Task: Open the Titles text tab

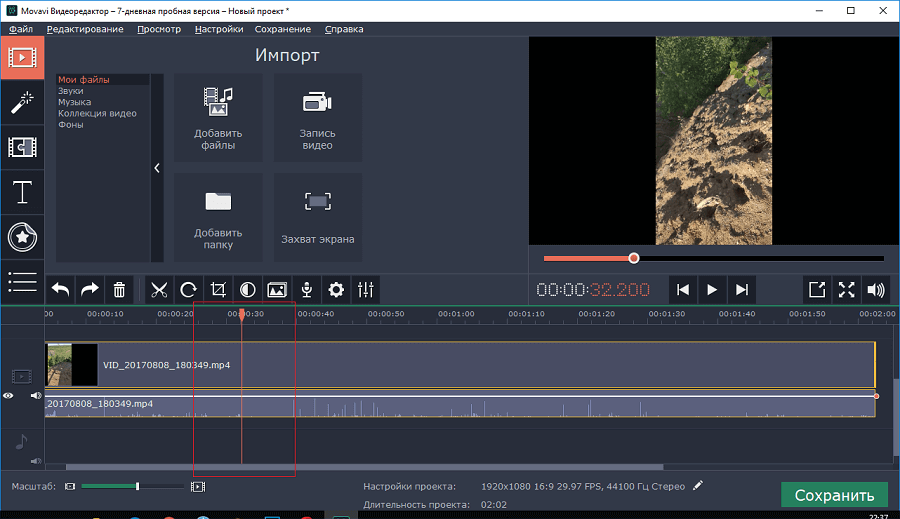Action: point(22,192)
